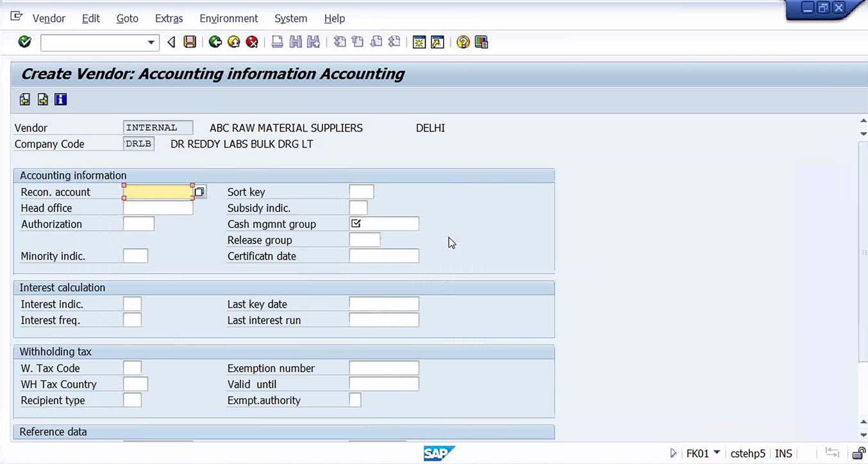Open Help via the yellow question mark icon
Image resolution: width=868 pixels, height=464 pixels.
[463, 42]
